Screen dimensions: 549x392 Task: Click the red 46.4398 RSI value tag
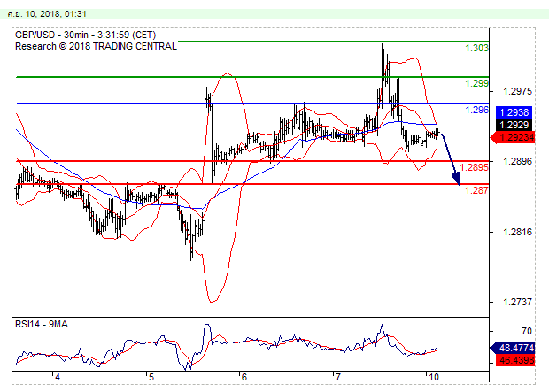tap(515, 360)
